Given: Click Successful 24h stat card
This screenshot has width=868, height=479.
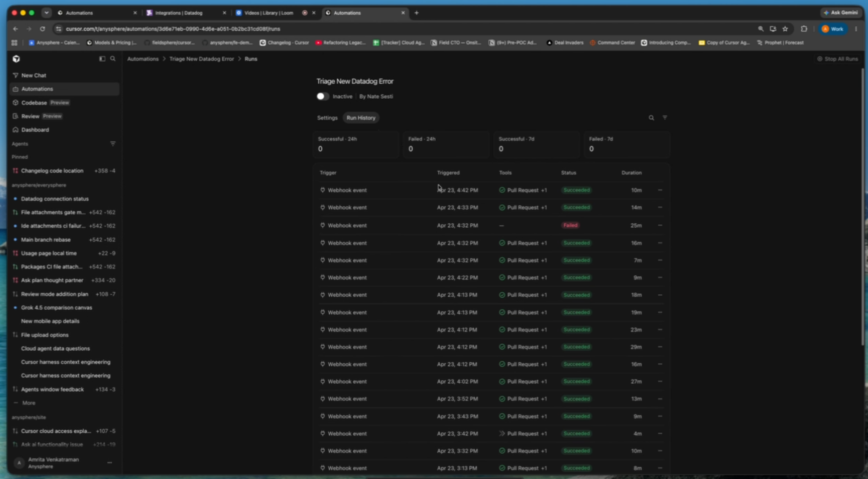Looking at the screenshot, I should 356,144.
